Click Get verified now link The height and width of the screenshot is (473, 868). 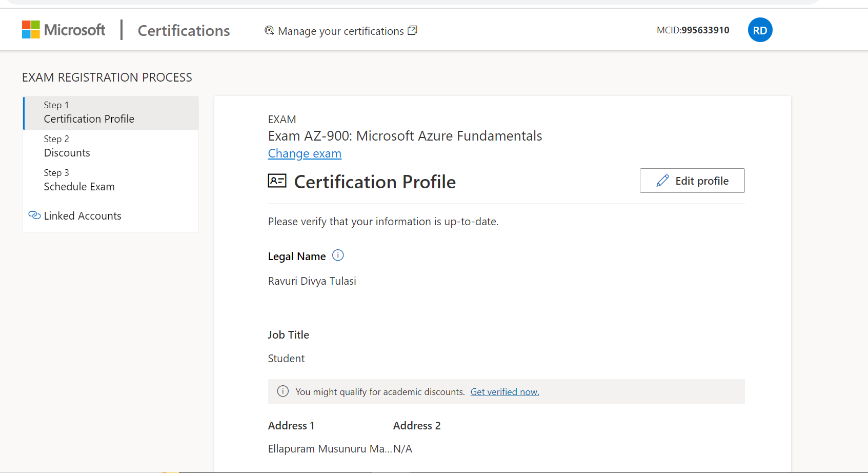[x=504, y=392]
